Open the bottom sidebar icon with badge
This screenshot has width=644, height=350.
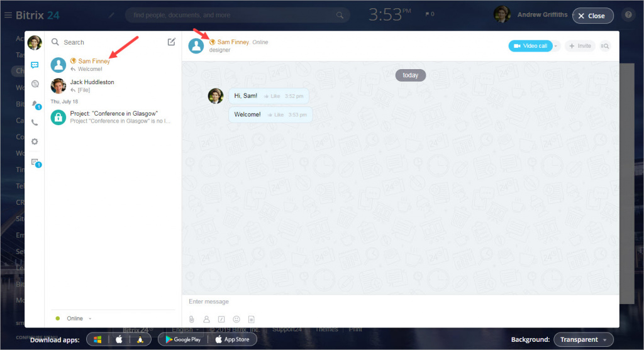click(36, 163)
